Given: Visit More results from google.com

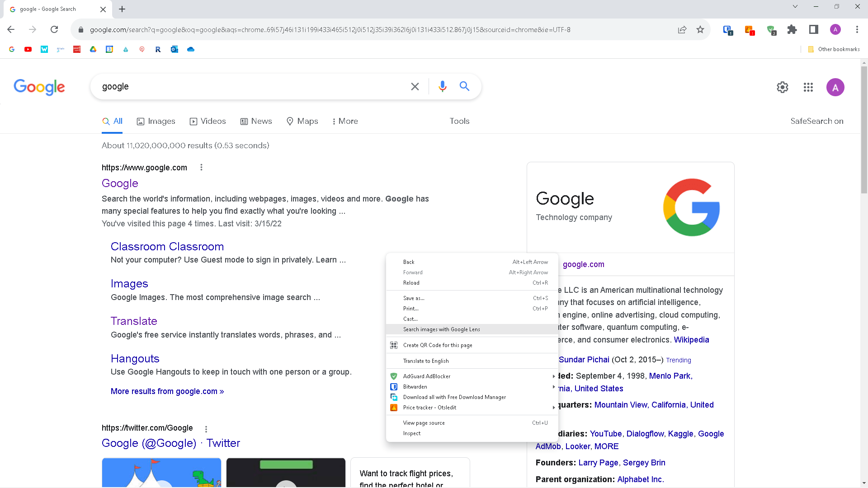Looking at the screenshot, I should (x=167, y=391).
